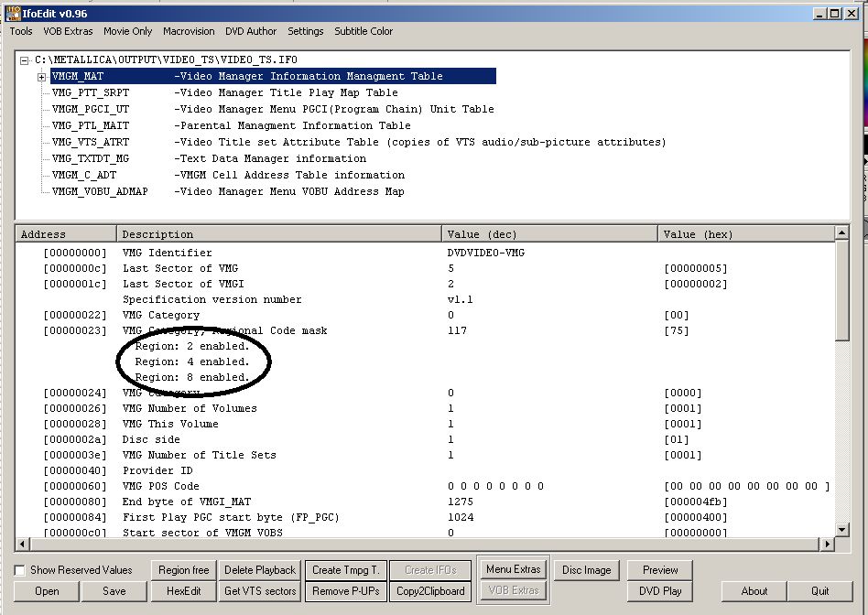Enable the Show Reserved Values checkbox
868x615 pixels.
click(20, 570)
